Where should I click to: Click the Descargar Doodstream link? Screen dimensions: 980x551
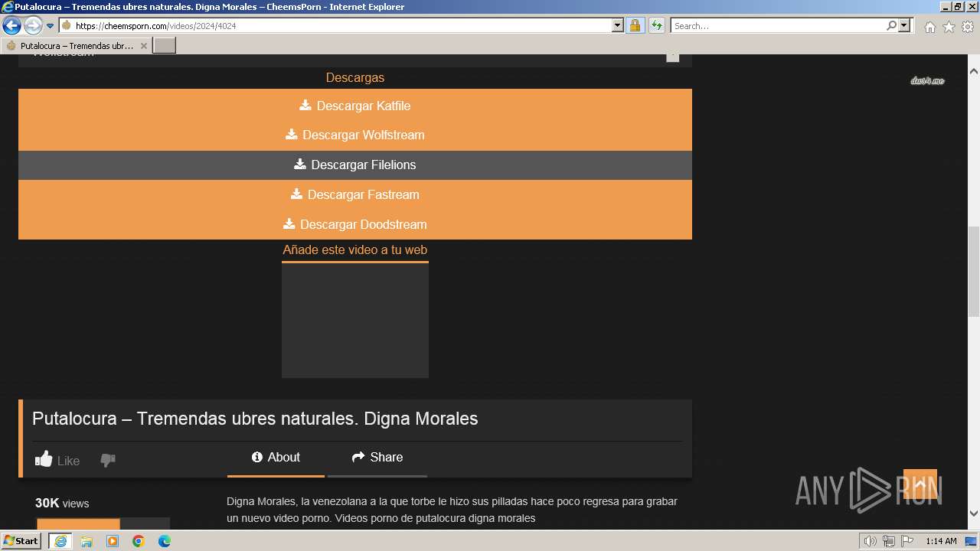coord(355,224)
